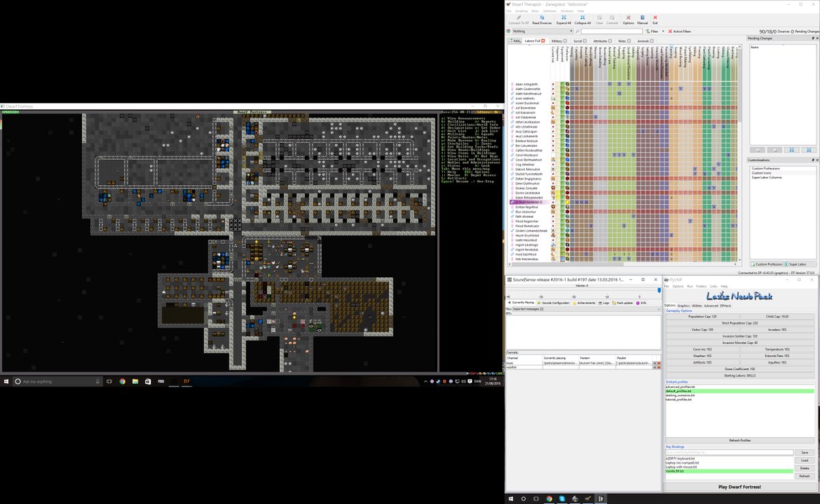Click Play Dwarf Fortress! button

pyautogui.click(x=740, y=487)
